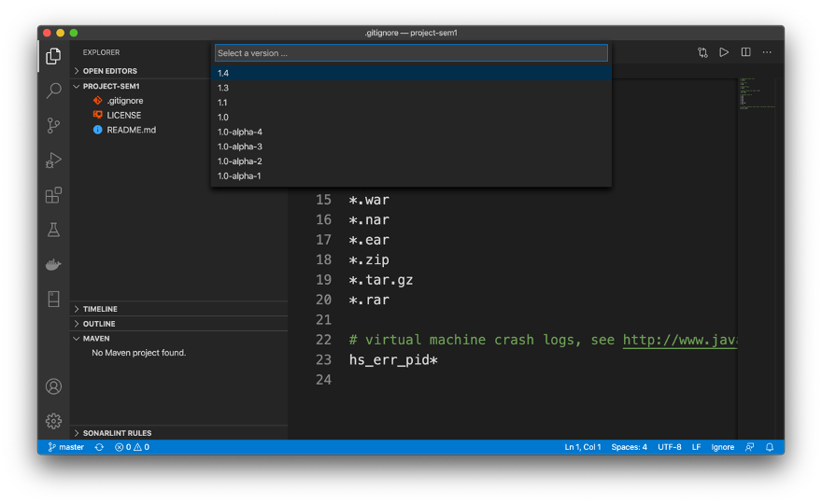The height and width of the screenshot is (504, 822).
Task: Select version 1.1 from the list
Action: click(411, 102)
